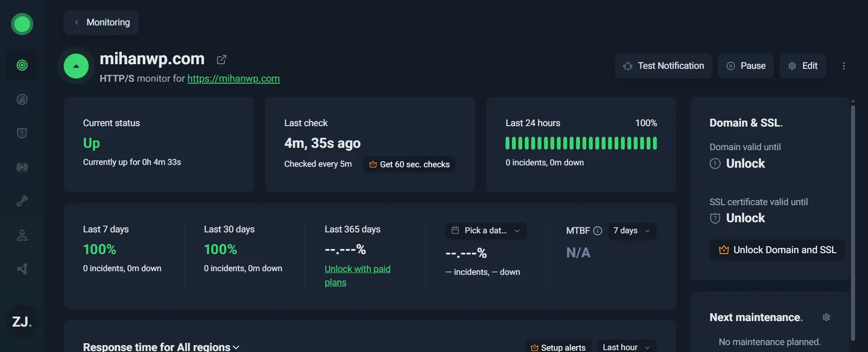Click the right panel vertical scrollbar

tap(853, 223)
